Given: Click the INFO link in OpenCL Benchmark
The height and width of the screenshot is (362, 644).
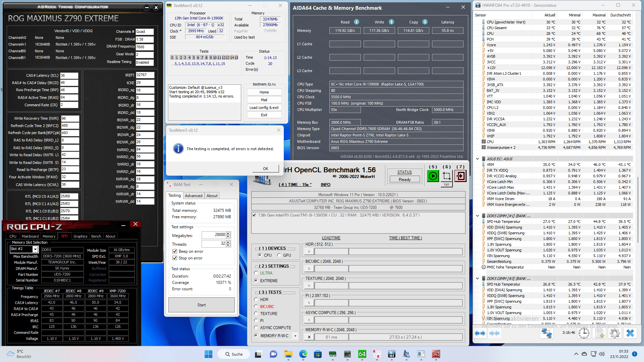Looking at the screenshot, I should click(x=325, y=185).
